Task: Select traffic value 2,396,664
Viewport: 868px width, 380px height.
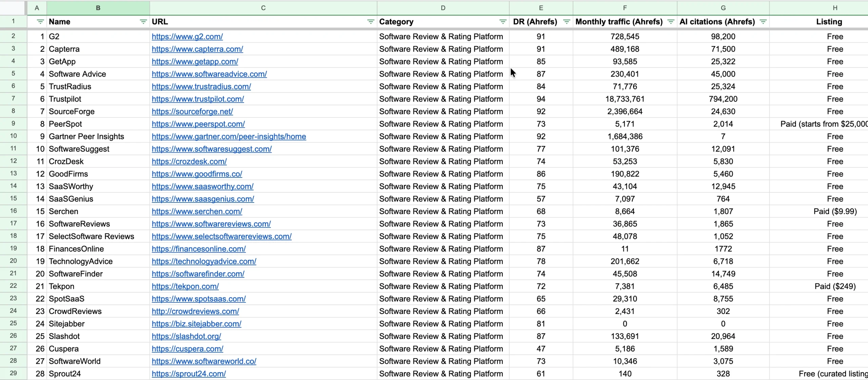Action: [x=625, y=111]
